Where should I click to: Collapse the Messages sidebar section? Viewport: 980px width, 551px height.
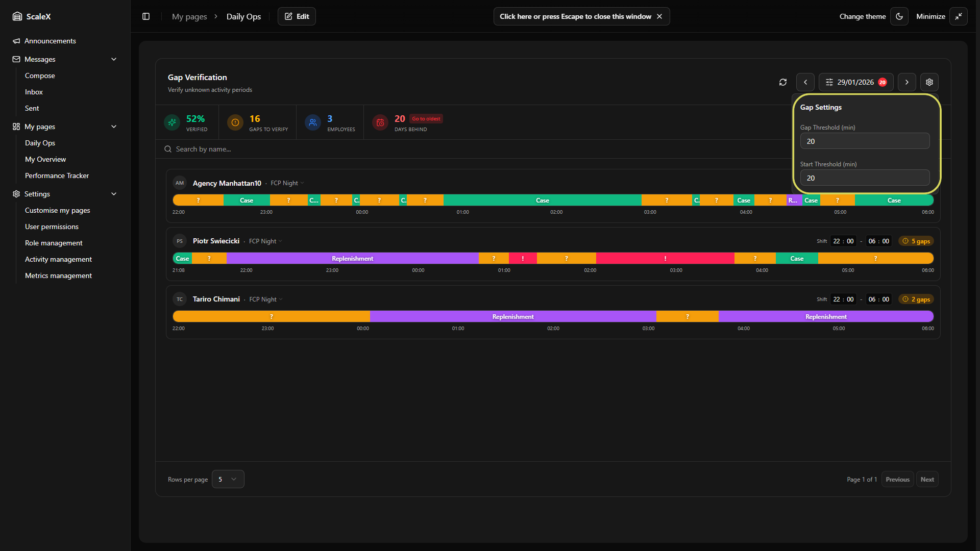(114, 59)
